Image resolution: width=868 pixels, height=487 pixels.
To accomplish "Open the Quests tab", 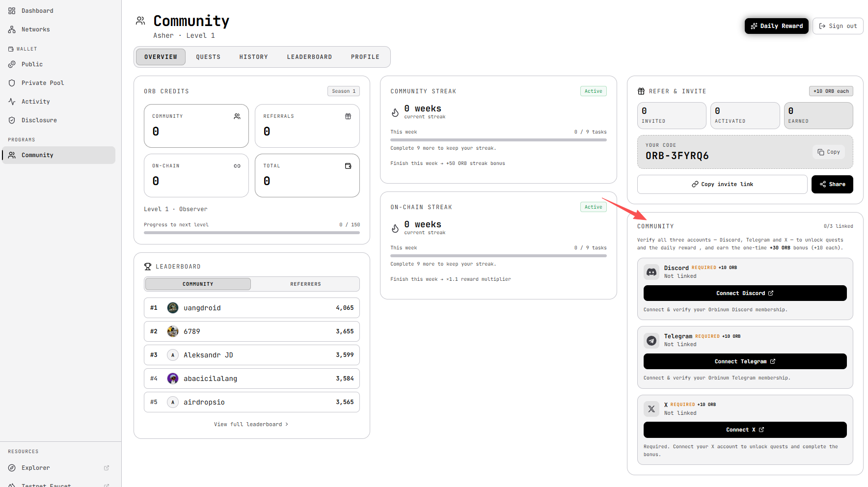I will tap(208, 57).
